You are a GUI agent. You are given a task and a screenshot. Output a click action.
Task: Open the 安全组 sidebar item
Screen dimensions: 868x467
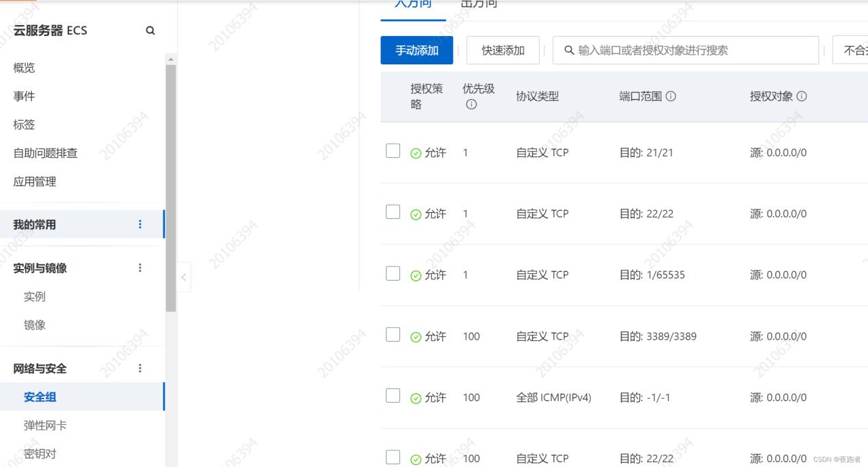click(x=40, y=397)
